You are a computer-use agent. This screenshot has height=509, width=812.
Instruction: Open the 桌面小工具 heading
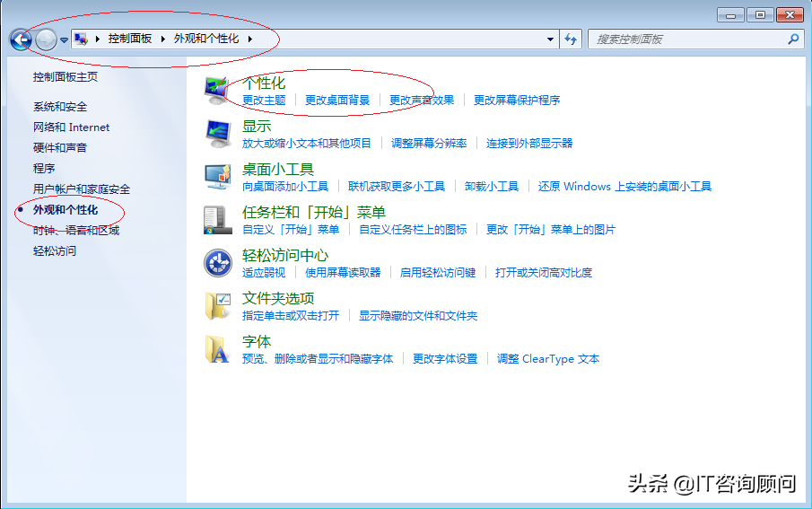click(278, 170)
